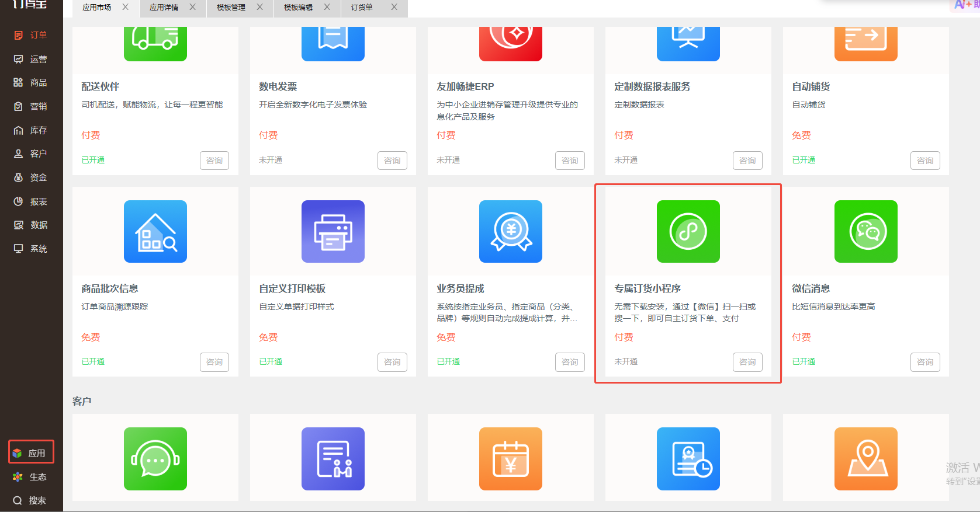Open the 微信消息 app title
The width and height of the screenshot is (980, 512).
point(811,288)
